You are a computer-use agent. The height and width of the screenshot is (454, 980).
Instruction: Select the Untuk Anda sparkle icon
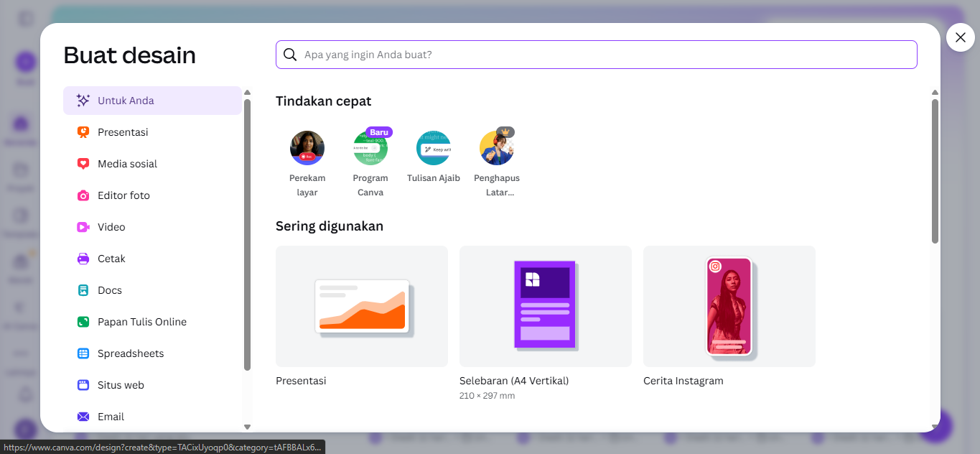(x=83, y=101)
